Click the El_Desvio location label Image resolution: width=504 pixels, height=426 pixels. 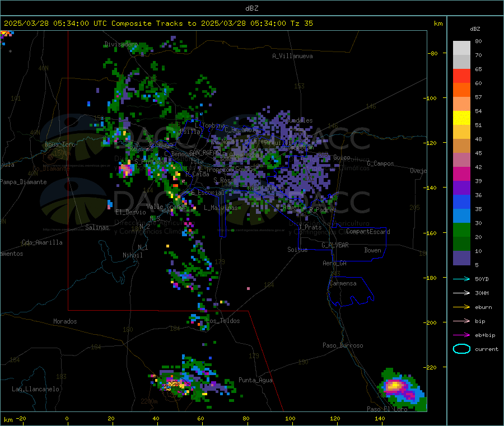click(130, 212)
